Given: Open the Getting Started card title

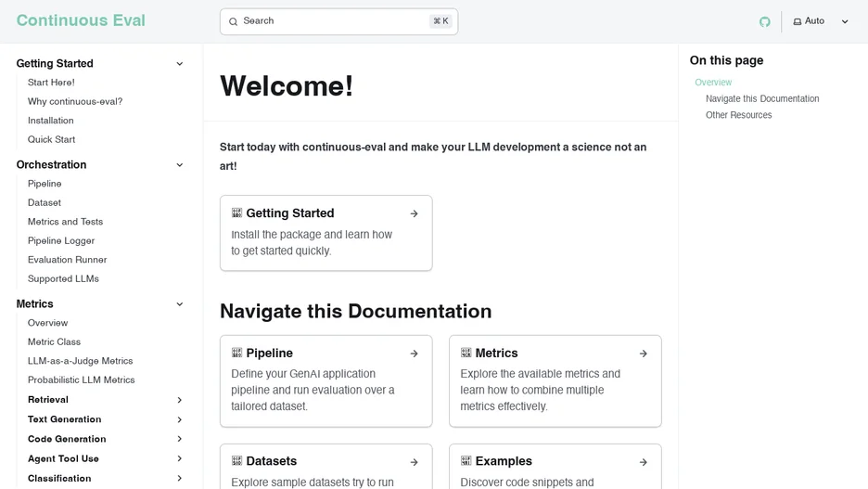Looking at the screenshot, I should [290, 213].
